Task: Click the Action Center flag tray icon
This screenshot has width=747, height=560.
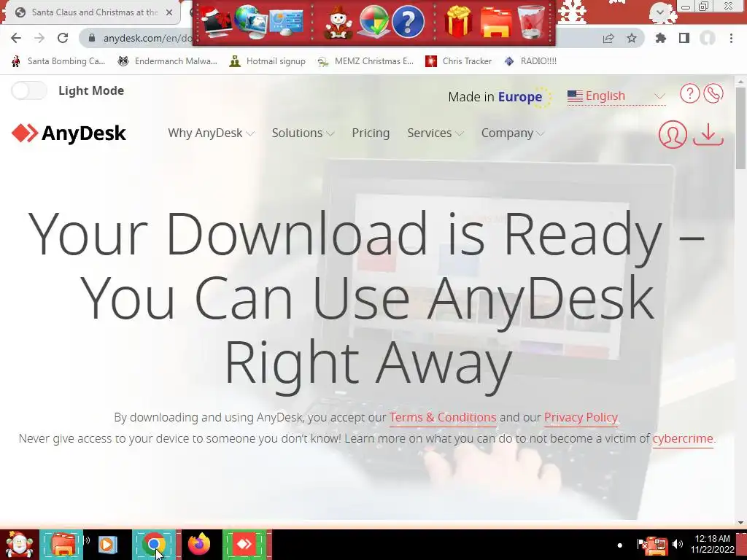Action: coord(641,544)
